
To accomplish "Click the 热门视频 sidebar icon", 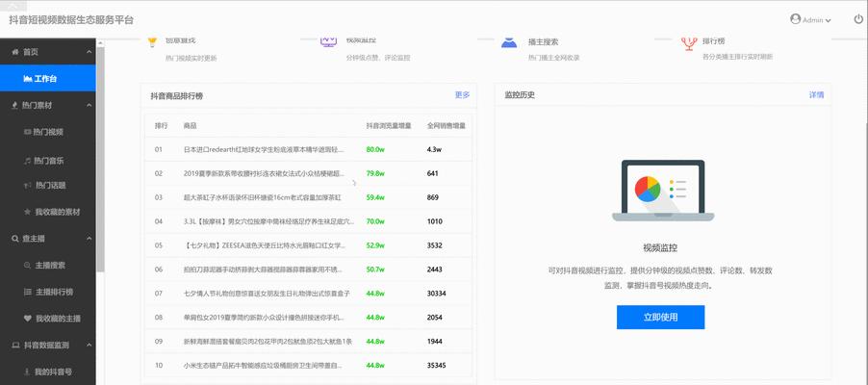I will pos(27,132).
